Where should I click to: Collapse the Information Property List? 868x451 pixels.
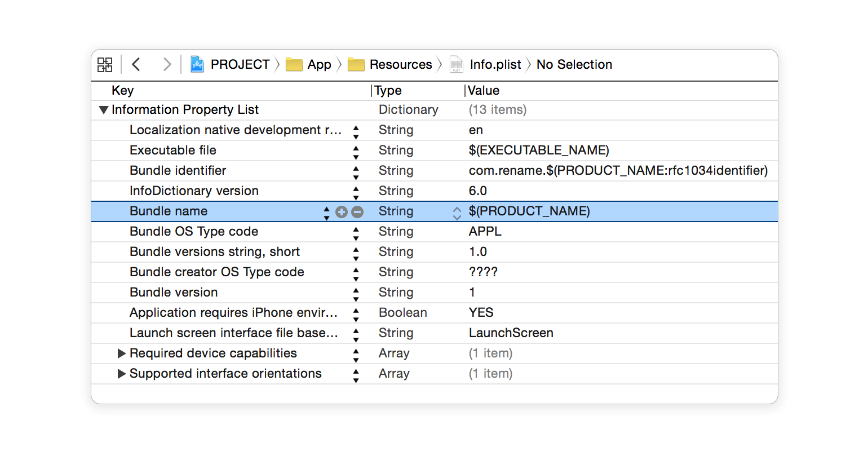tap(104, 110)
